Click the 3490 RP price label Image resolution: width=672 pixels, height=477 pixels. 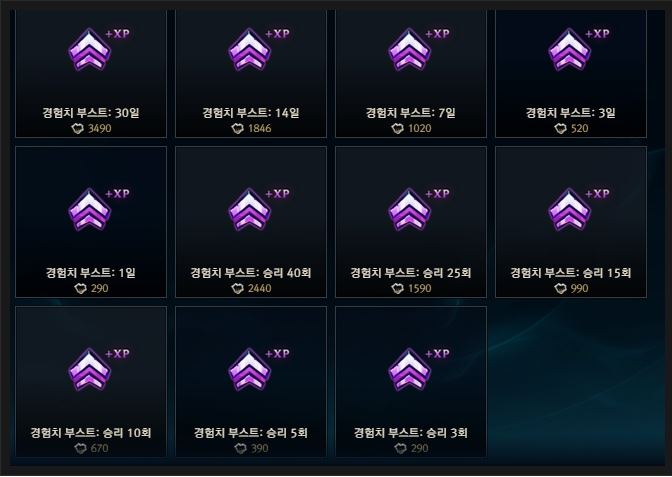(x=99, y=129)
